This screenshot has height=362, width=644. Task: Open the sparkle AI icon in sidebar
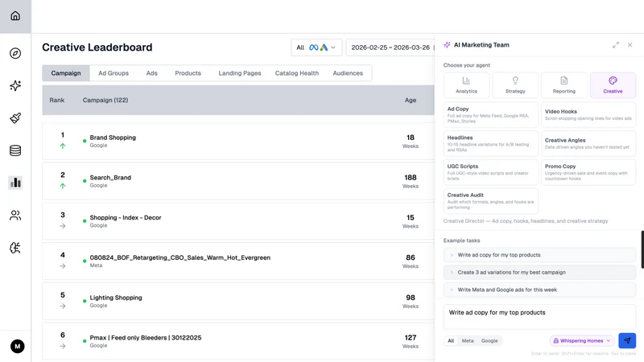point(15,86)
